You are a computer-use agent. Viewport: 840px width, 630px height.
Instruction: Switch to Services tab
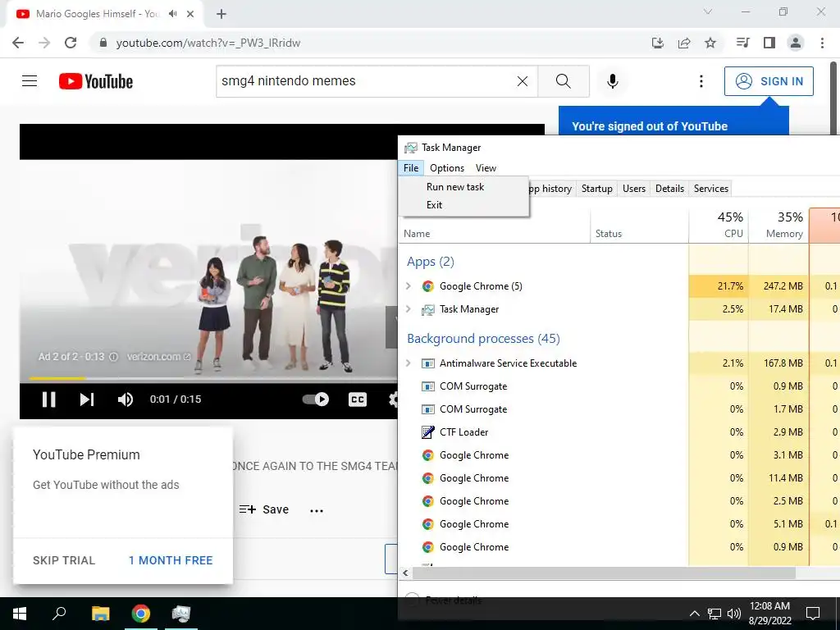pos(711,189)
